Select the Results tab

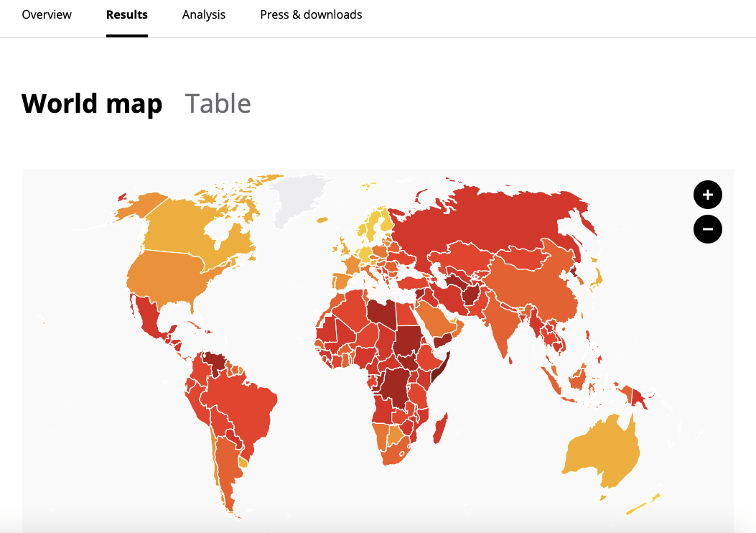pos(127,14)
